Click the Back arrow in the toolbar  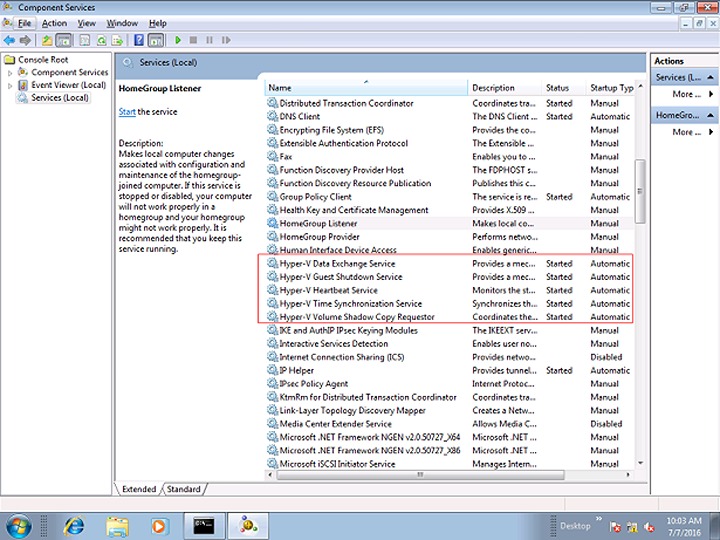(x=9, y=40)
